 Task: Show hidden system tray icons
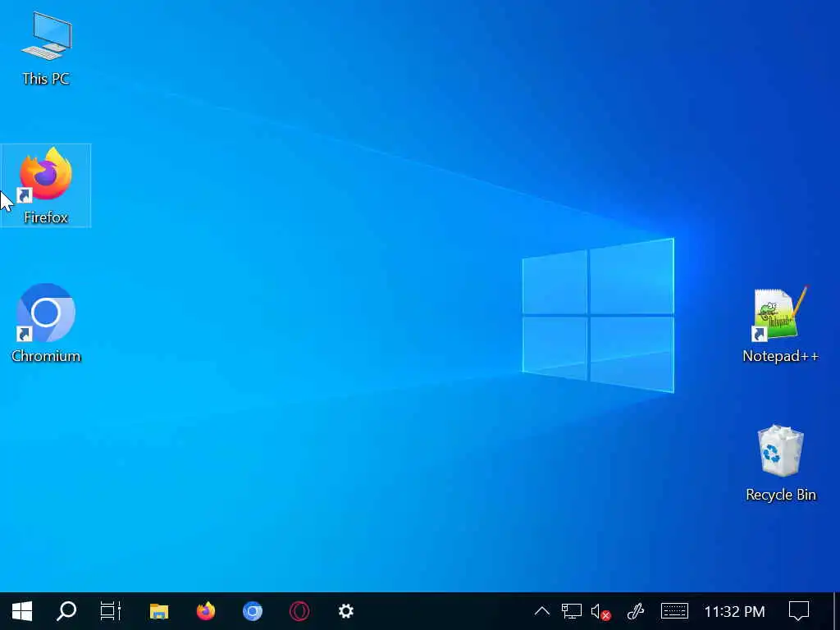tap(542, 611)
